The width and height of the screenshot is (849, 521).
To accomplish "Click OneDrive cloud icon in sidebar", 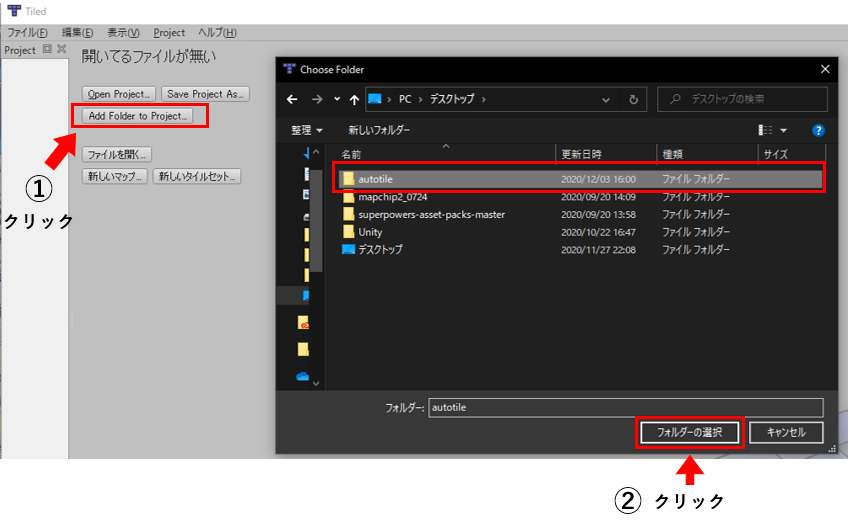I will pyautogui.click(x=303, y=376).
